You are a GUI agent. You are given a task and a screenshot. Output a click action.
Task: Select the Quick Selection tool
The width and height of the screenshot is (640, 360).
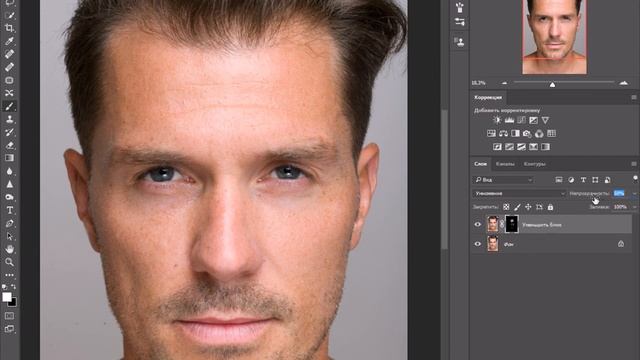[x=9, y=15]
